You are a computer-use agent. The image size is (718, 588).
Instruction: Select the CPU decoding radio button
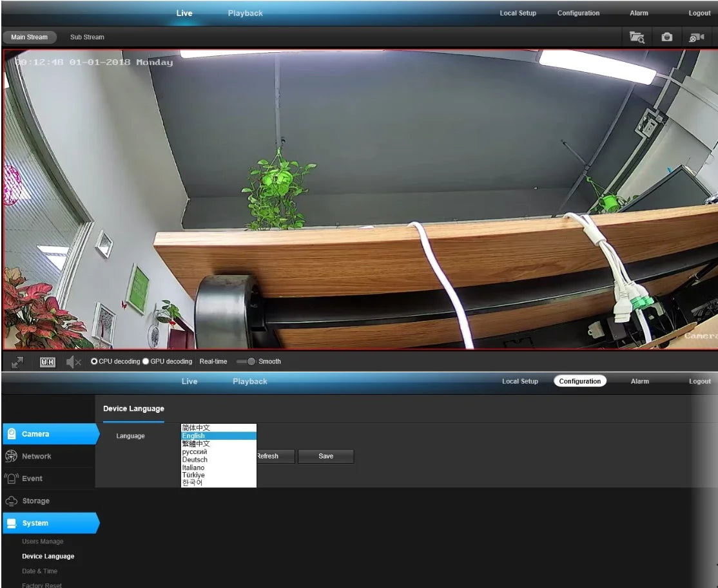point(94,361)
